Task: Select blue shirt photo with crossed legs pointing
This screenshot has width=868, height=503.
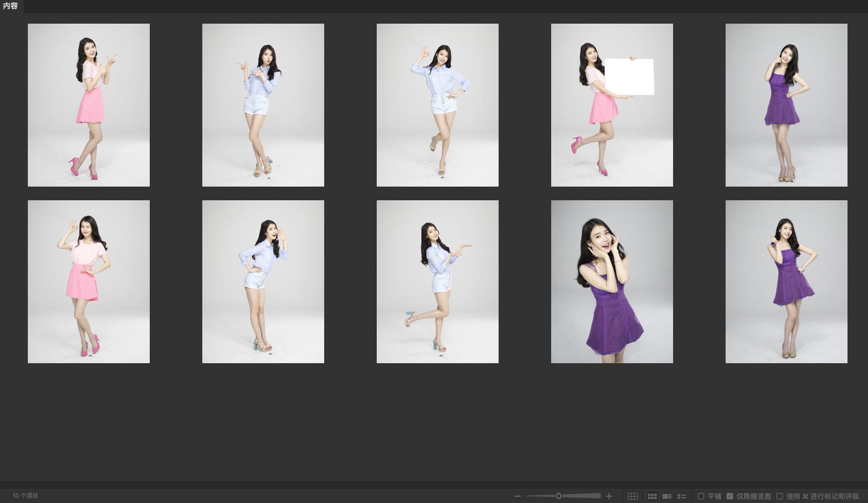Action: coord(263,105)
